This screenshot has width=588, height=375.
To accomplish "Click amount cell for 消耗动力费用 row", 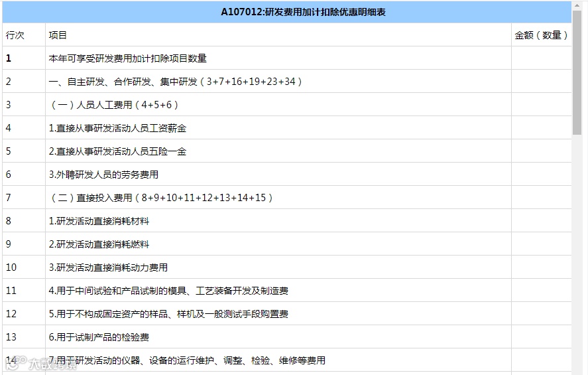I will pyautogui.click(x=542, y=267).
